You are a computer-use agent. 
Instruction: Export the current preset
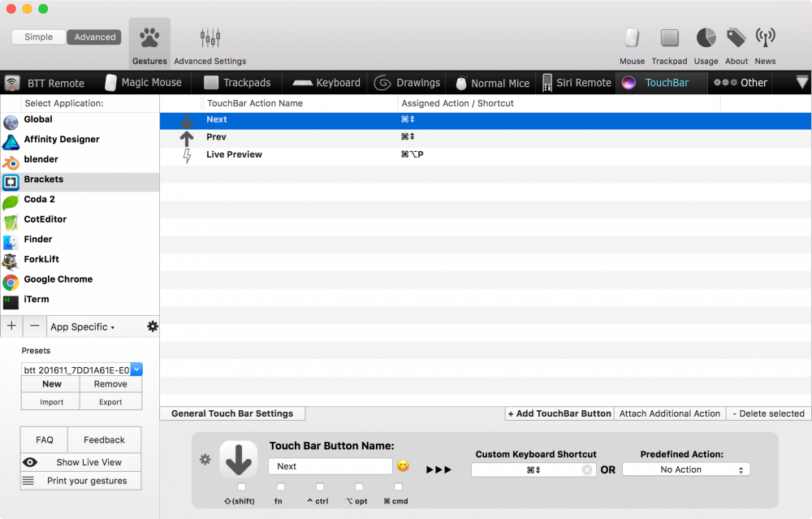[110, 400]
